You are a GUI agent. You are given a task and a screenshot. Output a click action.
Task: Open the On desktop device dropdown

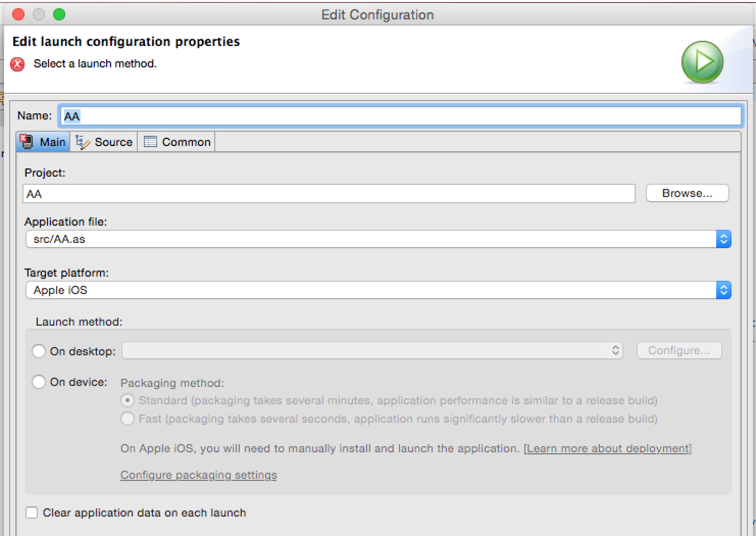point(372,350)
